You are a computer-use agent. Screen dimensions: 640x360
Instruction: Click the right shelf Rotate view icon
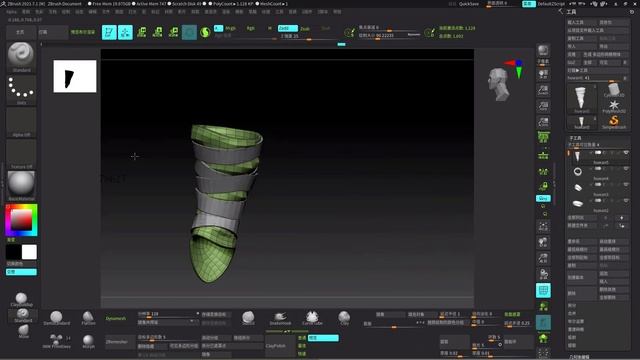543,274
